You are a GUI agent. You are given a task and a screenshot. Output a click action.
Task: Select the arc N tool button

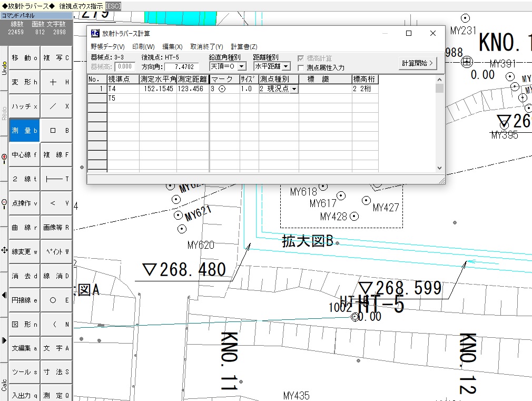pos(56,325)
